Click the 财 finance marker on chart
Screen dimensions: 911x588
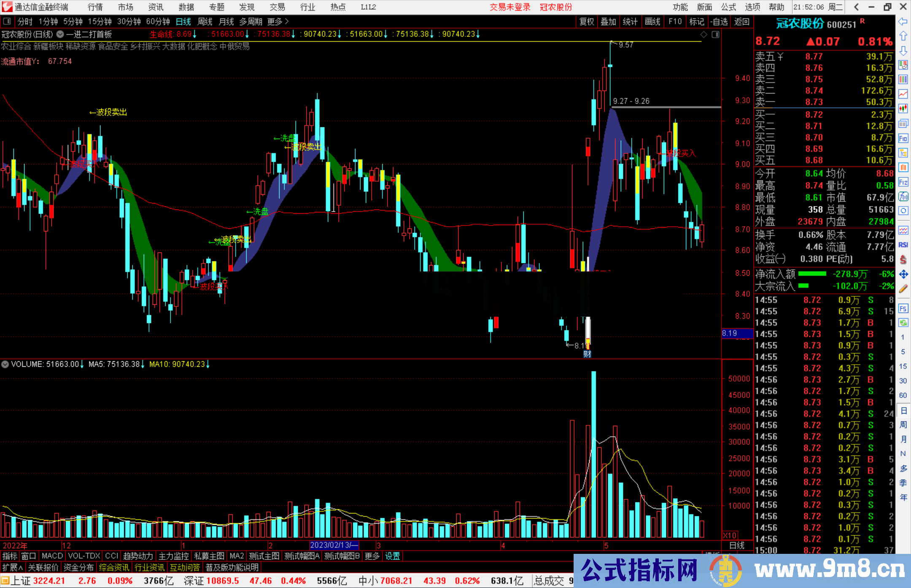coord(587,354)
